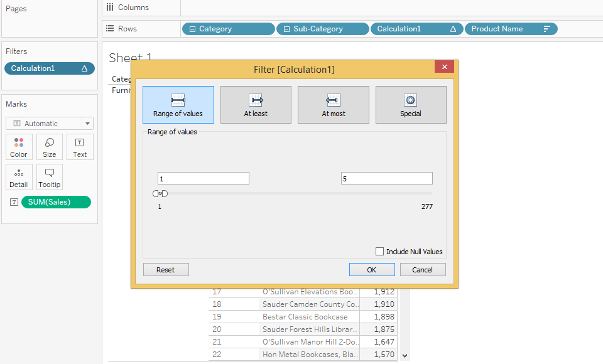Choose the At most filter mode
Screen dimensions: 603x364
click(x=333, y=105)
